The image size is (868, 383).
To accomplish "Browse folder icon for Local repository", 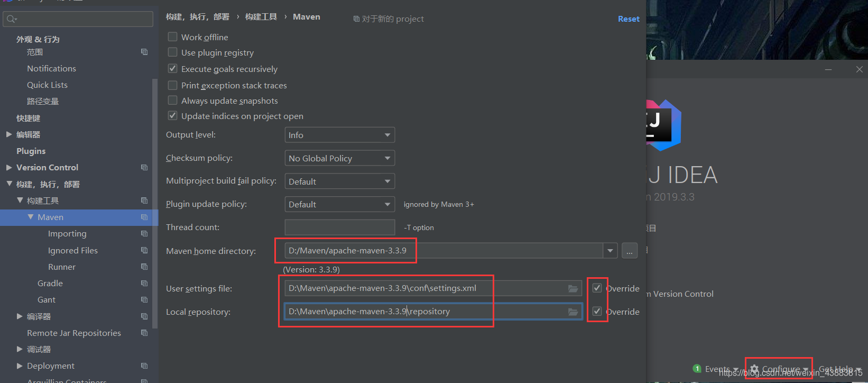I will pyautogui.click(x=572, y=312).
